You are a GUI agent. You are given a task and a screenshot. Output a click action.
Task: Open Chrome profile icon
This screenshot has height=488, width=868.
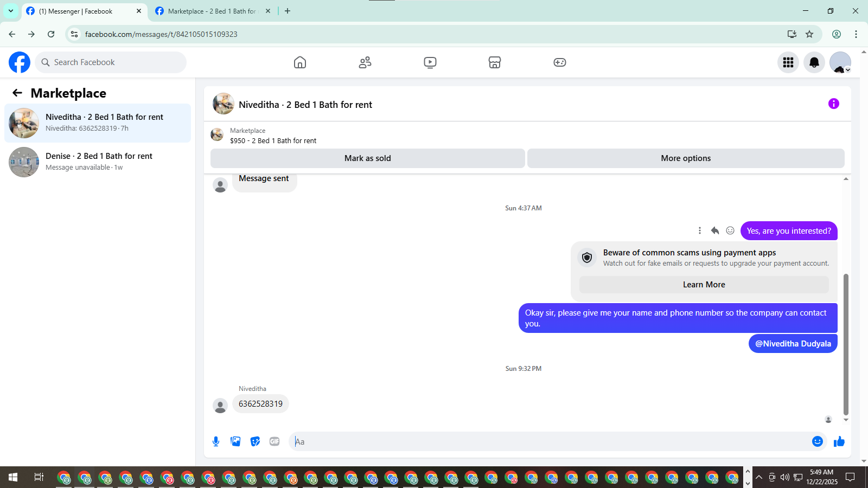tap(837, 34)
